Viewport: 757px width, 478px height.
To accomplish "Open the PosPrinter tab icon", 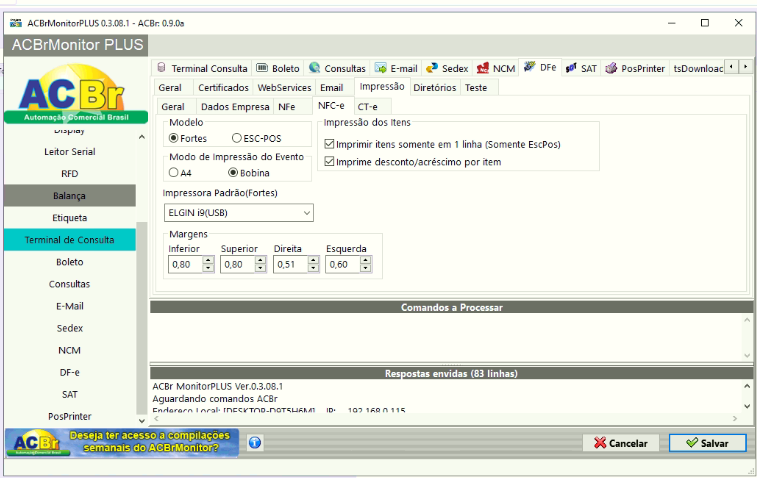I will (x=611, y=68).
